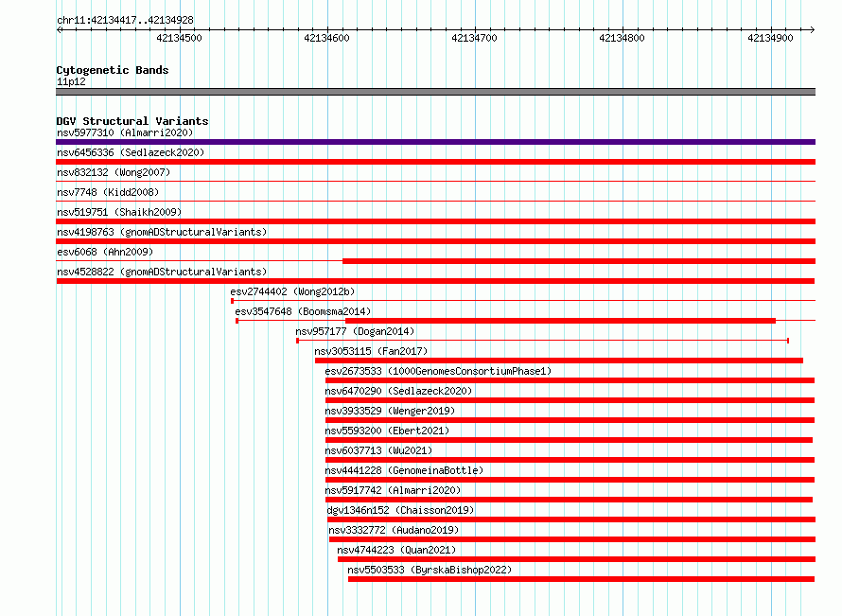Click the left arrow of the ruler
Image resolution: width=842 pixels, height=616 pixels.
point(59,29)
